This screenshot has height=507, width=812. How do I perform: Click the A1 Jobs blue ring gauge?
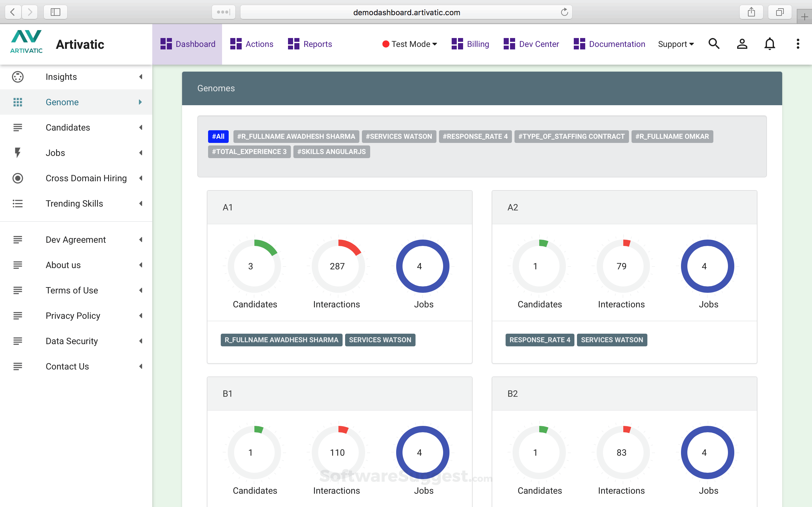(x=422, y=266)
